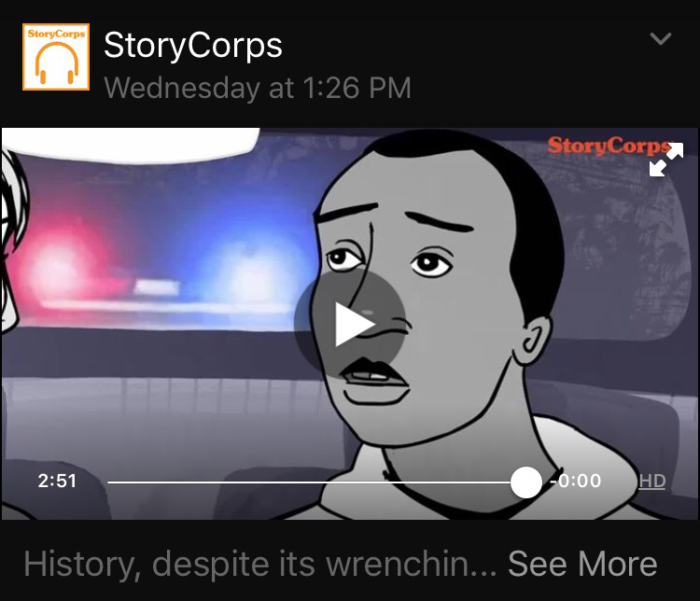Open the StoryCorps page name link
The width and height of the screenshot is (700, 601).
point(193,46)
